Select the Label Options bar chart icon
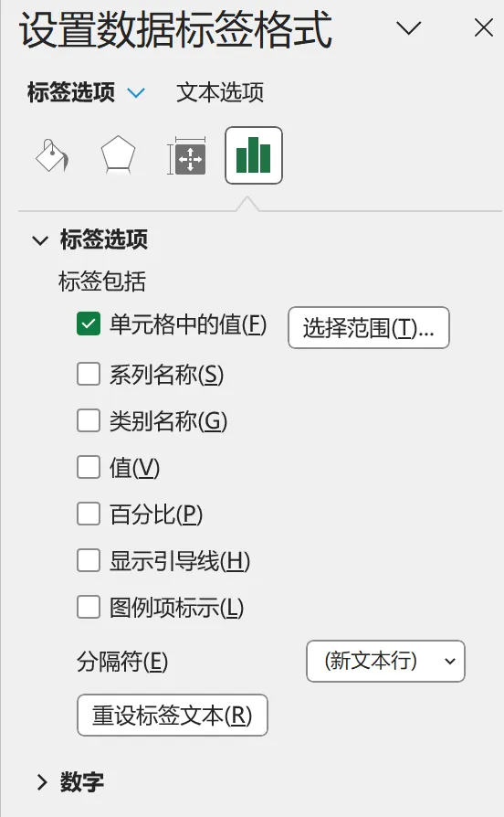Screen dimensions: 504x817 point(254,155)
